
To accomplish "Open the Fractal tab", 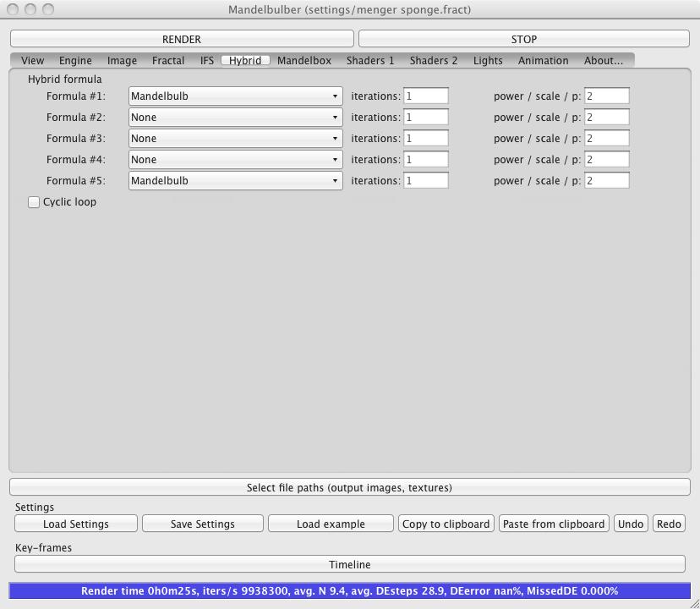I will point(168,61).
